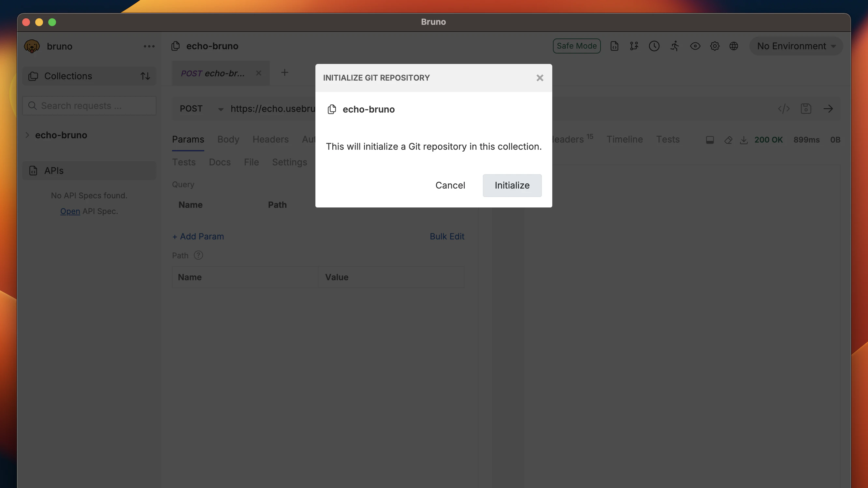
Task: Open the No Environment dropdown
Action: [x=796, y=46]
